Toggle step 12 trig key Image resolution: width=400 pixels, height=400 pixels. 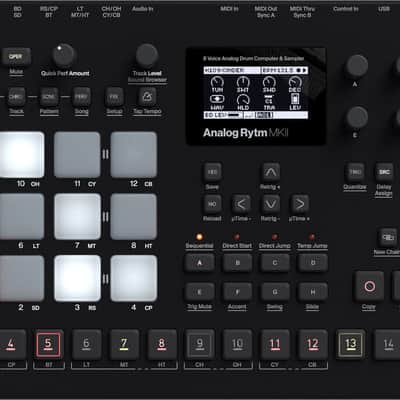[x=313, y=344]
